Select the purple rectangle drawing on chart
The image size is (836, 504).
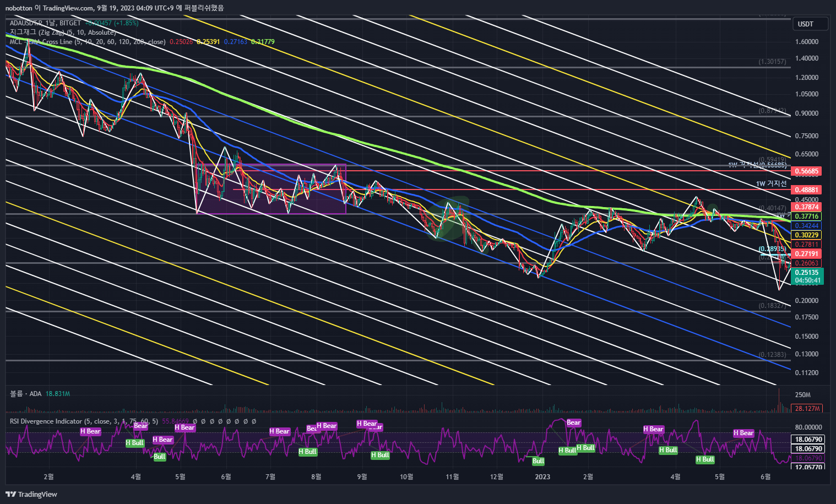click(271, 189)
